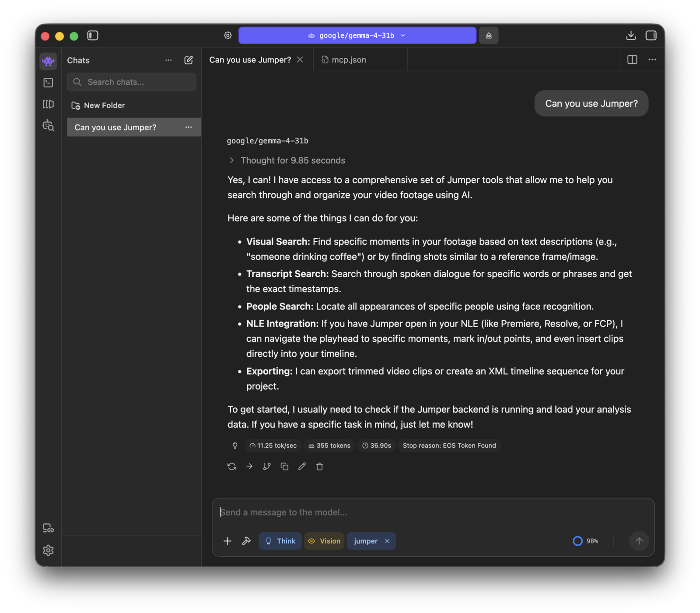
Task: Open the google/gemma-4-31b model selector
Action: point(357,35)
